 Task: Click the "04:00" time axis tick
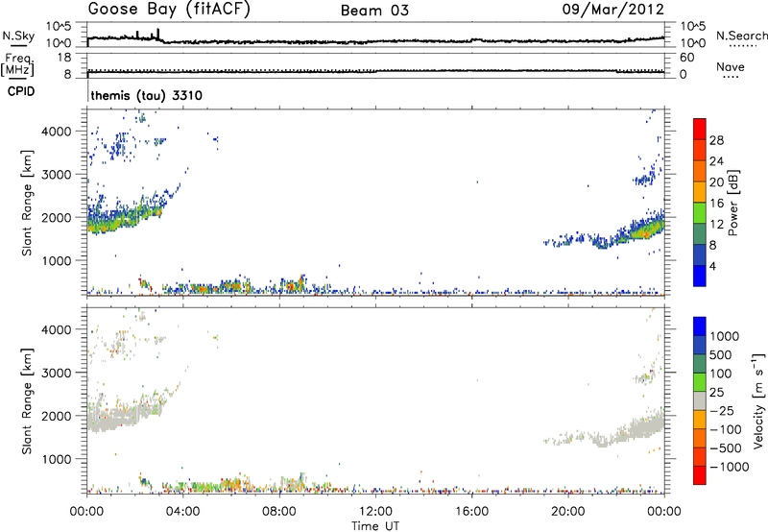pyautogui.click(x=183, y=512)
